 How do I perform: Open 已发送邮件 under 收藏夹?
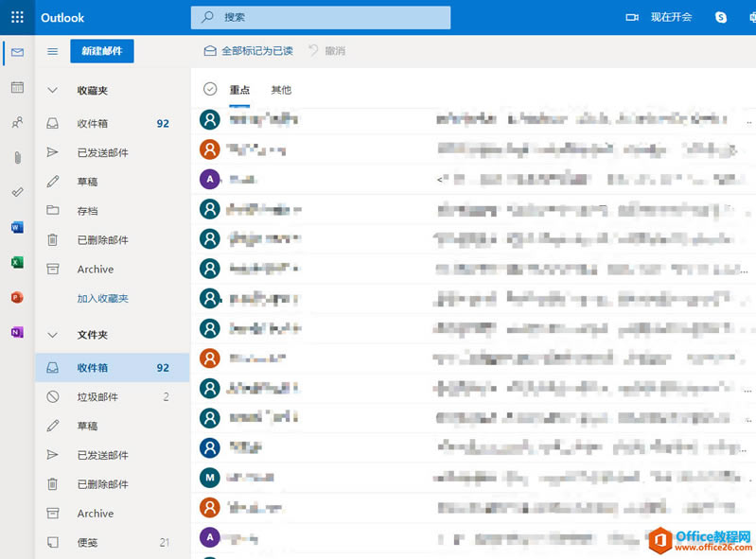click(112, 153)
